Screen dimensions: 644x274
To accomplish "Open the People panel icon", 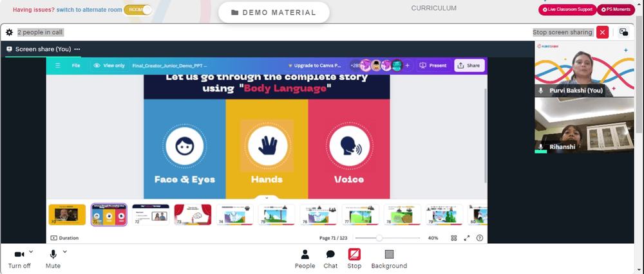I will pyautogui.click(x=305, y=255).
